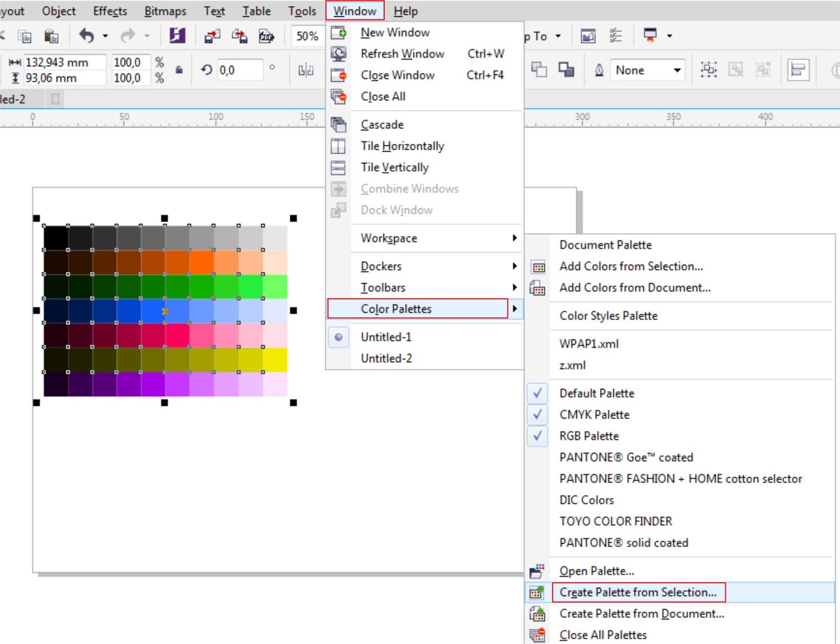This screenshot has height=644, width=840.
Task: Open the Table menu
Action: point(256,11)
